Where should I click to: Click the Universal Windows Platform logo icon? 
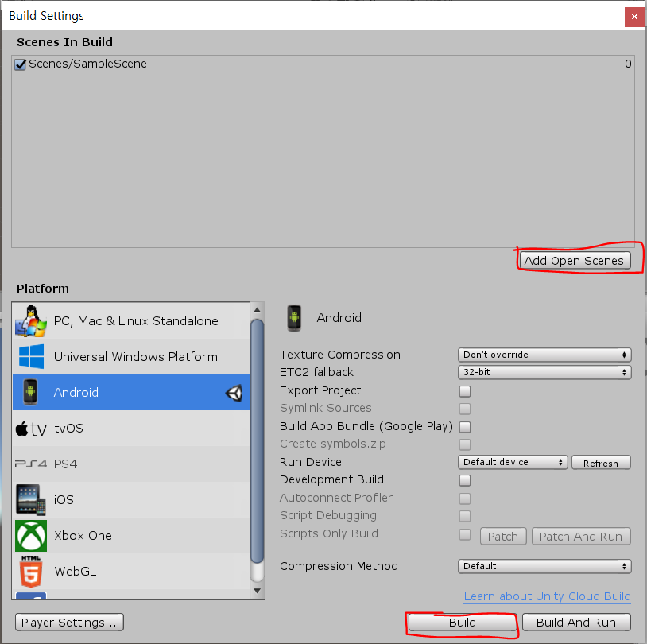point(31,356)
